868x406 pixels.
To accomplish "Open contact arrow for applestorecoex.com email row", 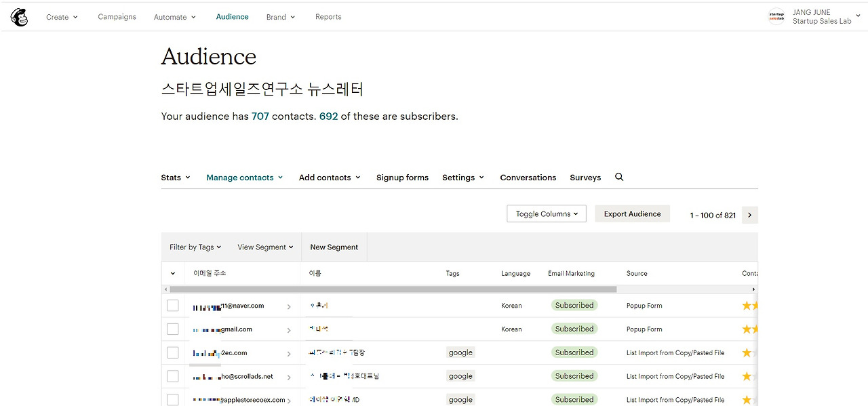I will coord(289,401).
